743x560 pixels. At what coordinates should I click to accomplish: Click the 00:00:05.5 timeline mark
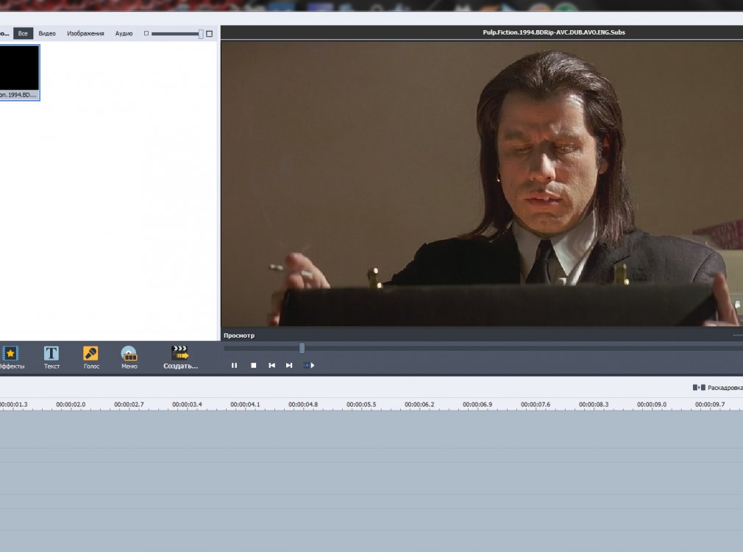click(x=361, y=405)
